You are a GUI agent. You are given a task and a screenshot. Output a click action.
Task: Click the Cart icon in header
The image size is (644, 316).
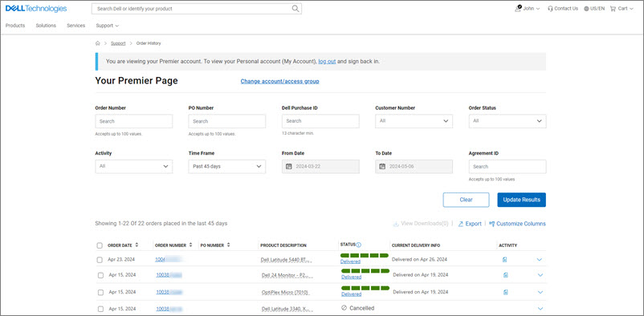(613, 9)
